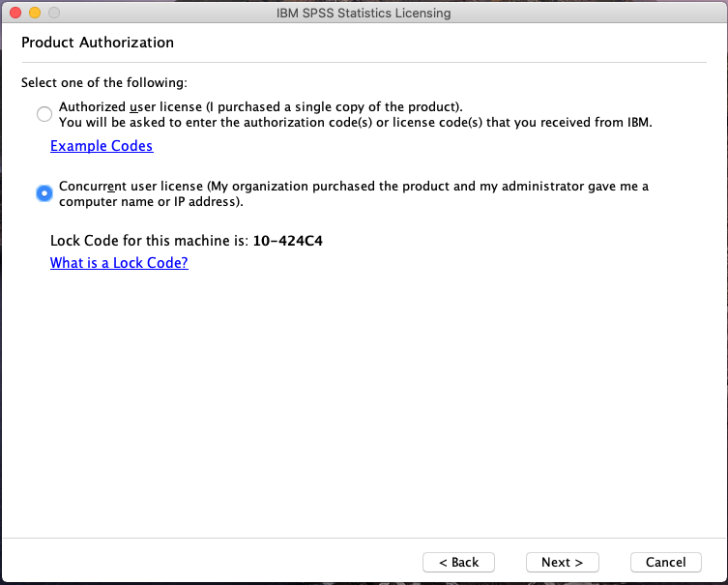The height and width of the screenshot is (585, 728).
Task: Click the gray zoom button in the title bar
Action: pos(54,14)
